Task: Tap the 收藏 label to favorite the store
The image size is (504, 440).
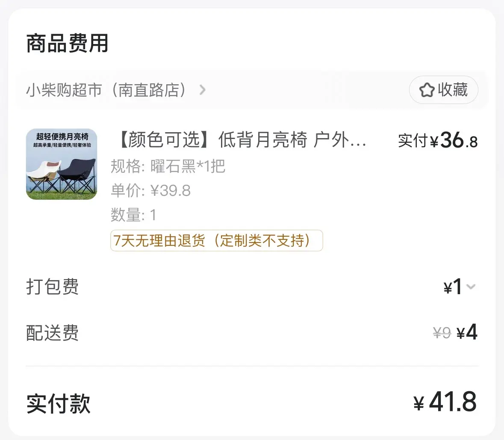Action: 452,90
